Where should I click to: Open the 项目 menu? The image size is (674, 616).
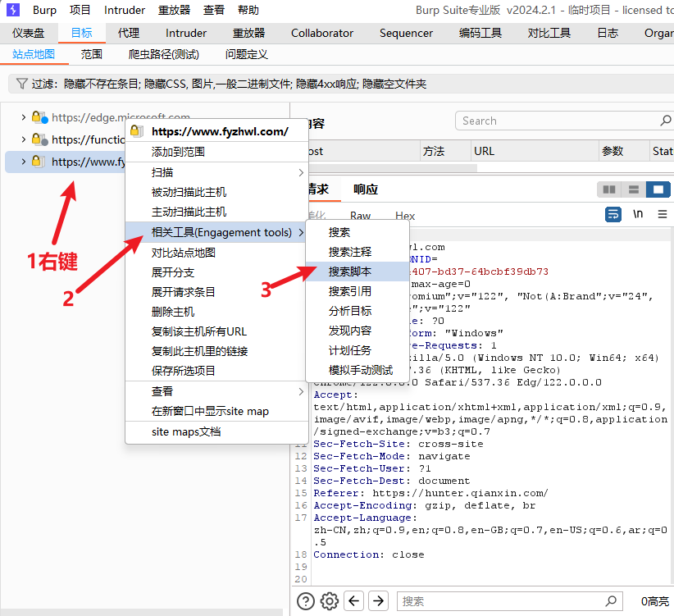coord(80,10)
